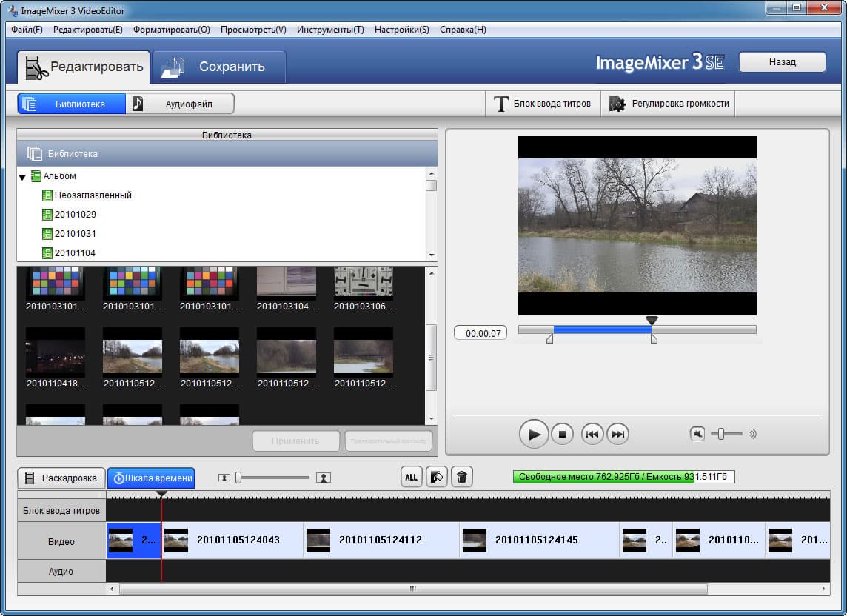Skip to next clip icon
847x616 pixels.
point(618,434)
